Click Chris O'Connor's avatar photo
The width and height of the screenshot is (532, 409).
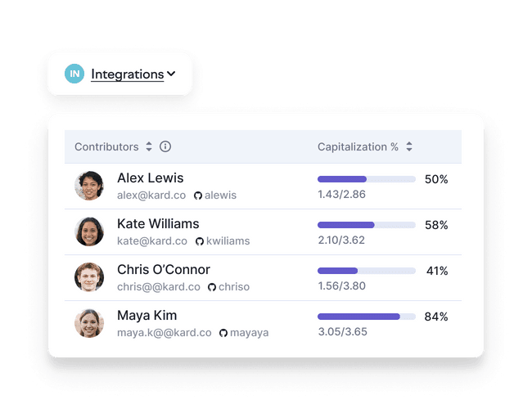89,277
